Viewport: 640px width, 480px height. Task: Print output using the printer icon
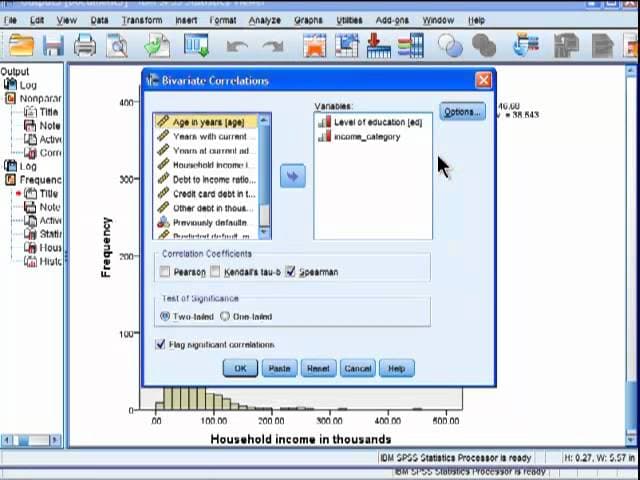coord(85,45)
